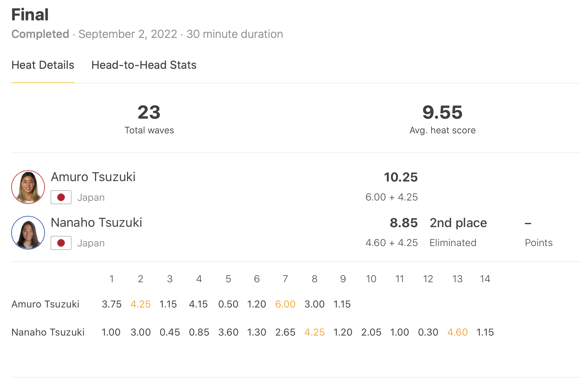
Task: Click the Nanaho Tsuzuki name beside her photo
Action: [96, 223]
